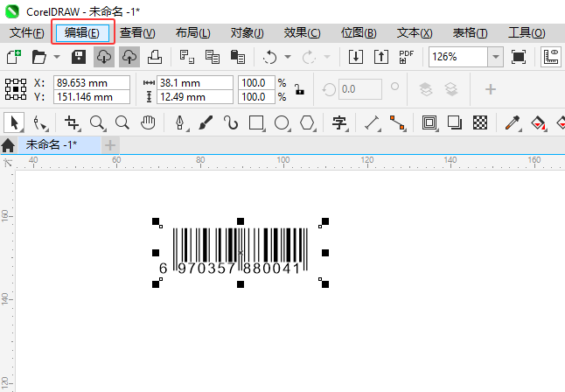Click the X position field 89.653 mm
This screenshot has height=392, width=565.
(x=92, y=82)
